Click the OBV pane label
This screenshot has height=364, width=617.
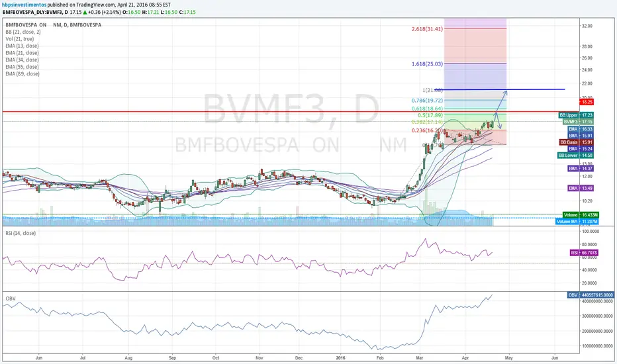tap(11, 298)
